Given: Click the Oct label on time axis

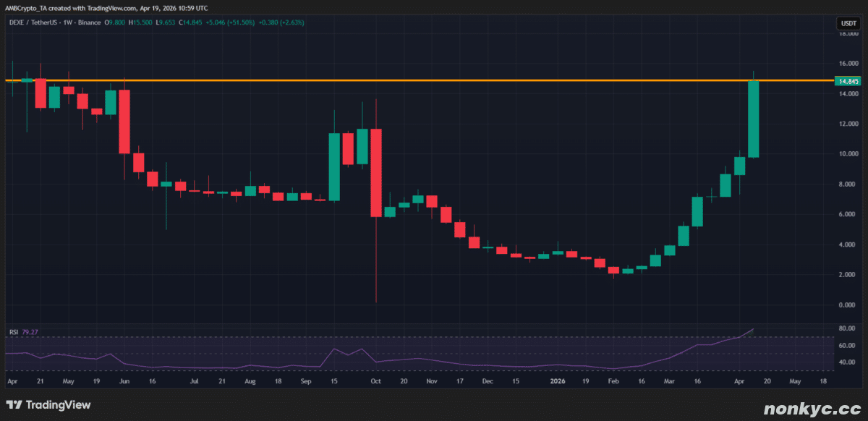Looking at the screenshot, I should tap(376, 380).
